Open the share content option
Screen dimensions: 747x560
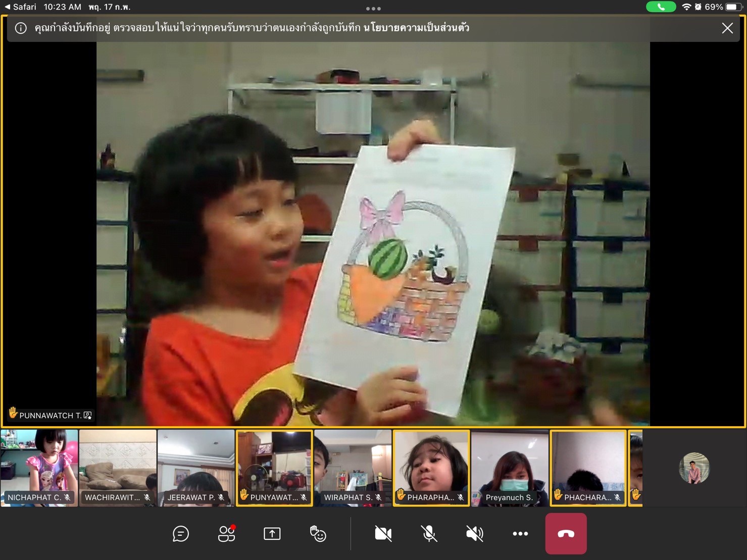272,534
